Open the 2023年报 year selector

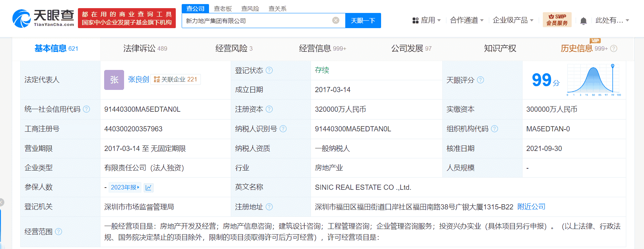point(125,188)
